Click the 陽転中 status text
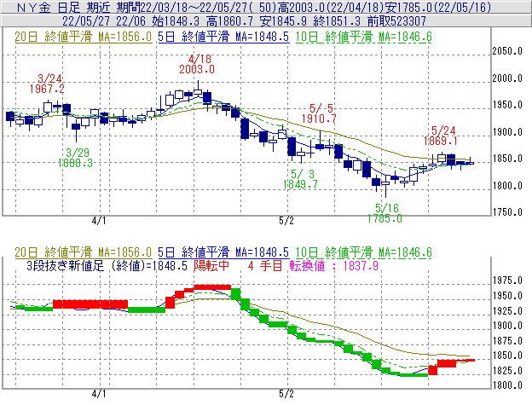 coord(211,265)
